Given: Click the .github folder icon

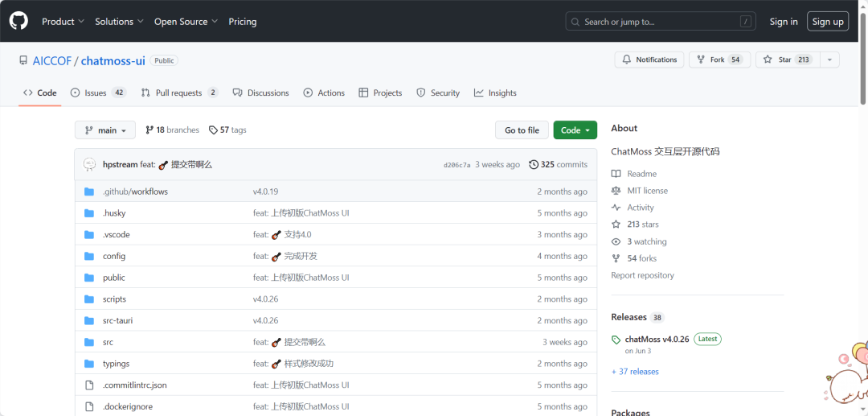Looking at the screenshot, I should click(x=89, y=192).
